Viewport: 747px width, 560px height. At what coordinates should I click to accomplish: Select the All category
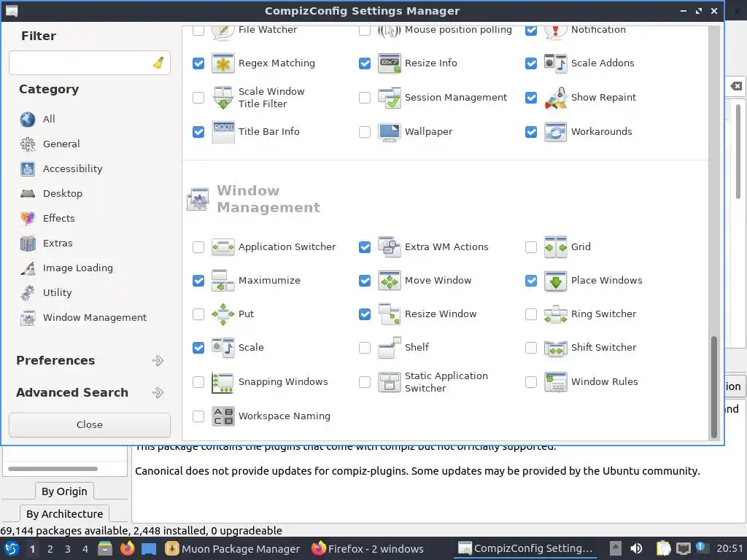pos(38,119)
